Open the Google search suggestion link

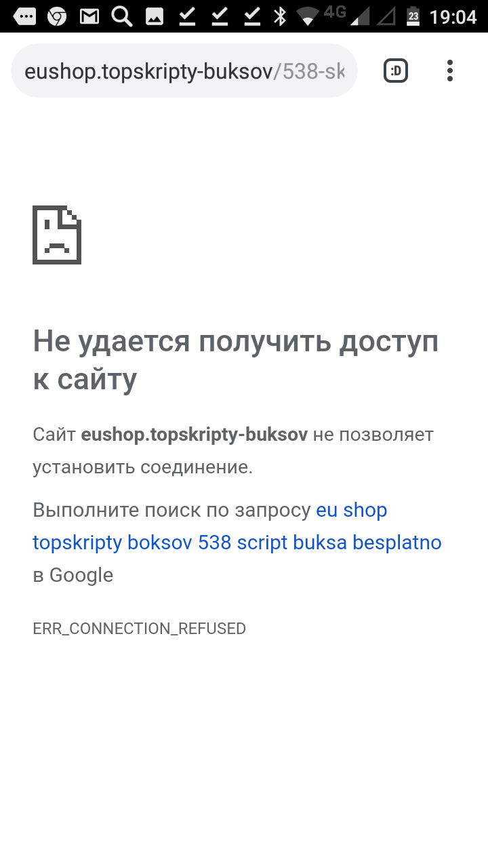pyautogui.click(x=237, y=526)
